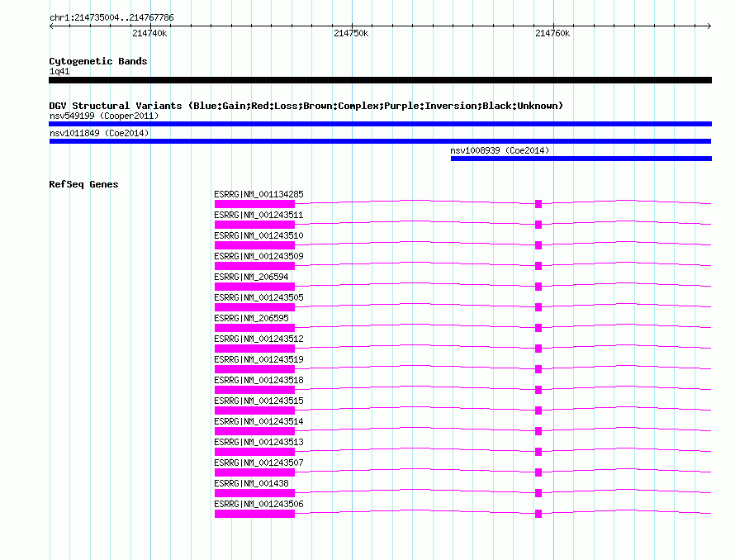The width and height of the screenshot is (735, 560).
Task: Open transcript label ESRRG|NM_001243512
Action: [x=258, y=339]
